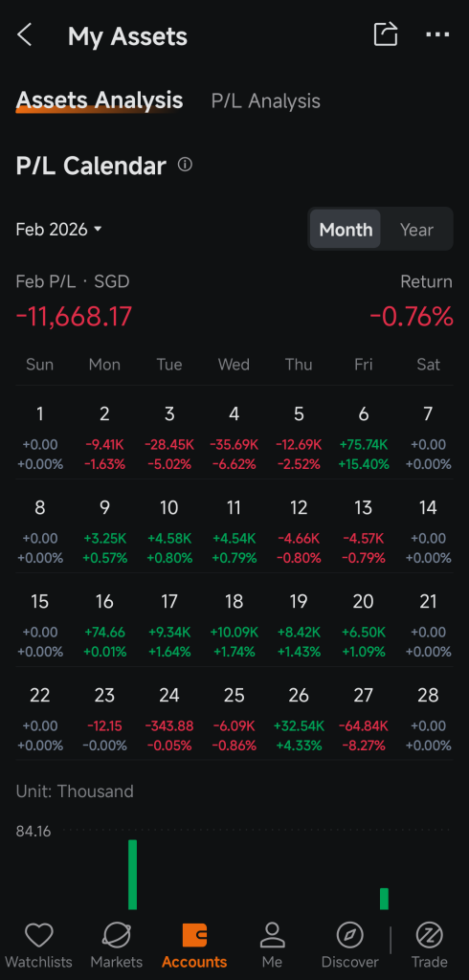Tap the Accounts wallet icon

click(194, 936)
